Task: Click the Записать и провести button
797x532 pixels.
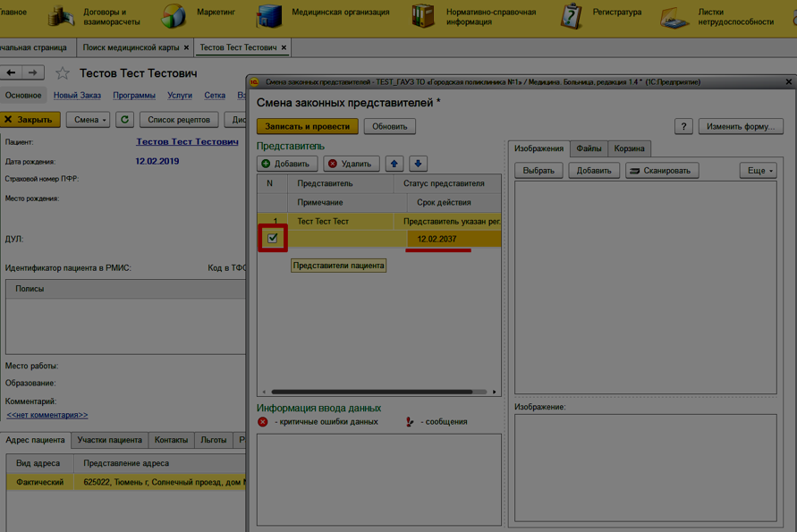Action: click(307, 127)
